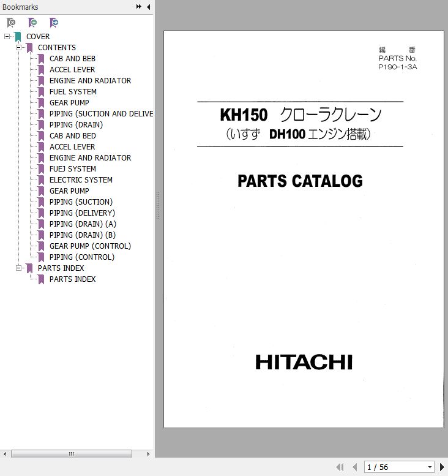Select the first ENGINE AND RADIATOR bookmark

[x=91, y=80]
